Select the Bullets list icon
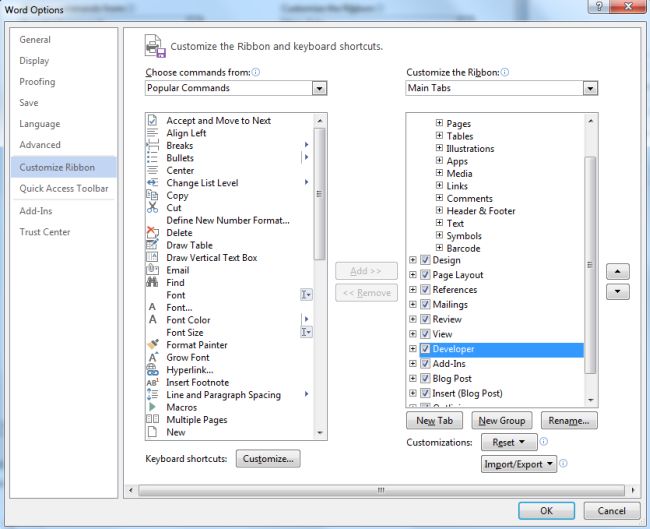Screen dimensions: 650x529 [152, 158]
